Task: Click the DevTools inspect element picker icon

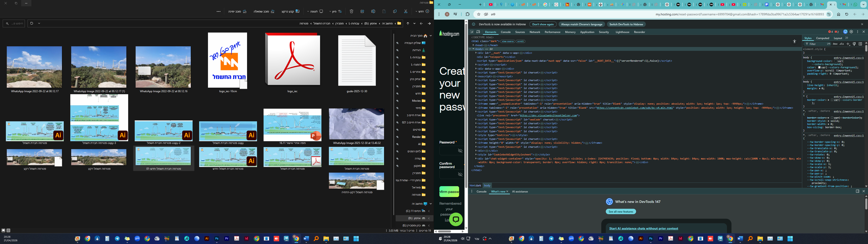Action: pos(472,32)
